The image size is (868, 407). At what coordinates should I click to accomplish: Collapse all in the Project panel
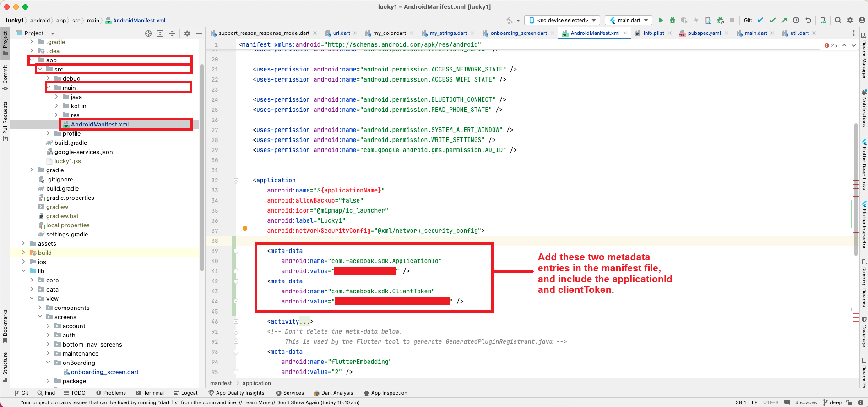pyautogui.click(x=172, y=33)
